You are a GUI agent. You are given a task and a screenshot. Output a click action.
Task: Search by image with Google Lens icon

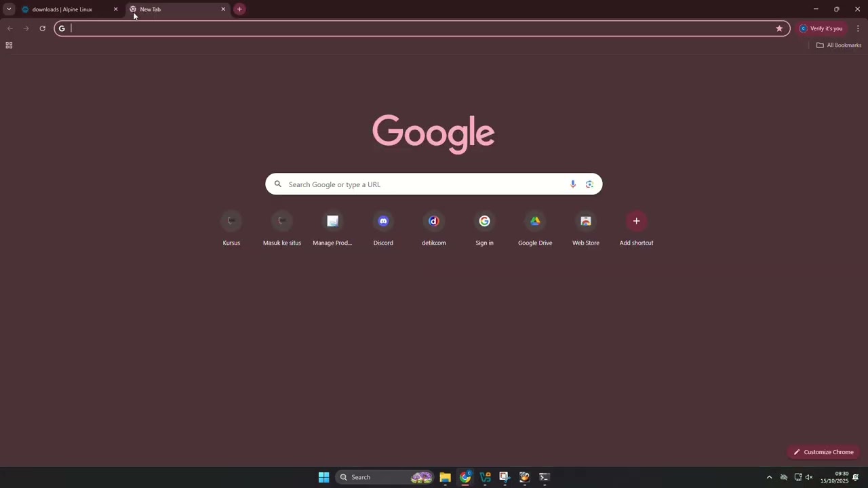click(589, 184)
